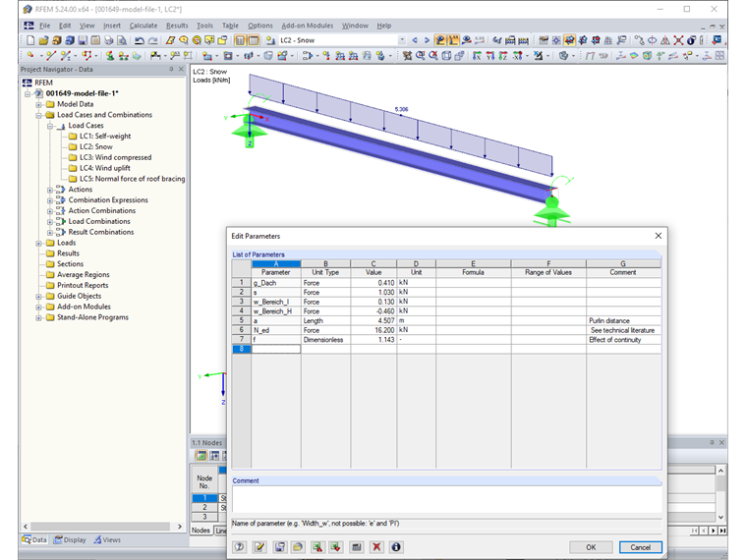The width and height of the screenshot is (747, 560).
Task: Toggle show loads button in toolbar
Action: click(x=440, y=40)
